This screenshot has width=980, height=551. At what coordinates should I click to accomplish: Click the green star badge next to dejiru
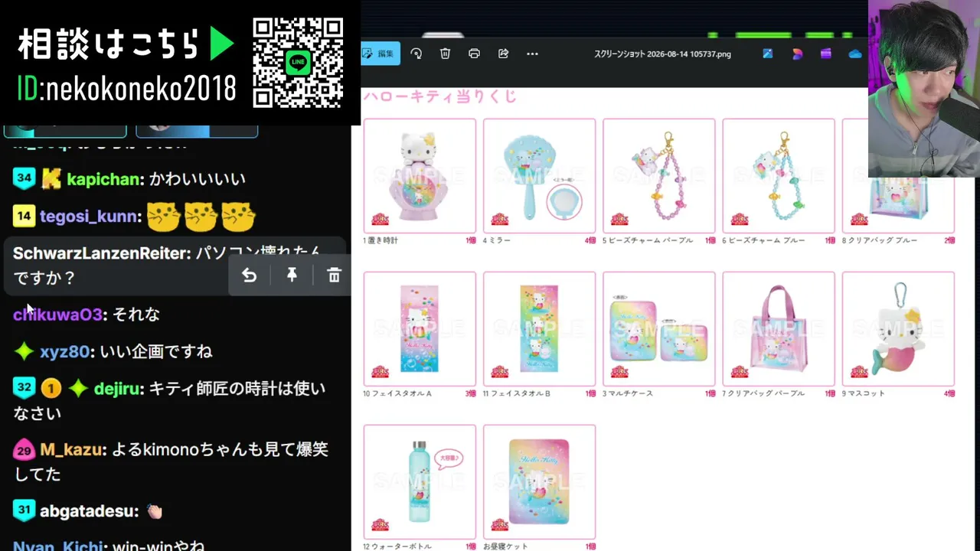(x=77, y=388)
